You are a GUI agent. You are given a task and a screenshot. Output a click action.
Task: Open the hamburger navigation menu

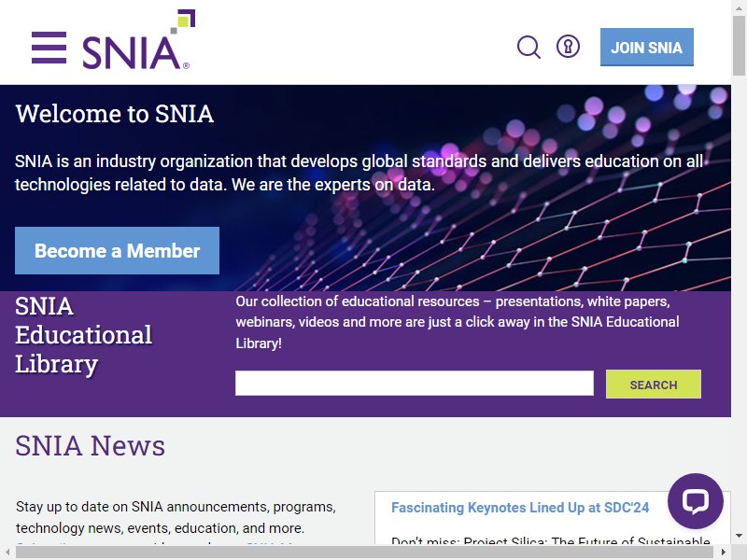(49, 48)
